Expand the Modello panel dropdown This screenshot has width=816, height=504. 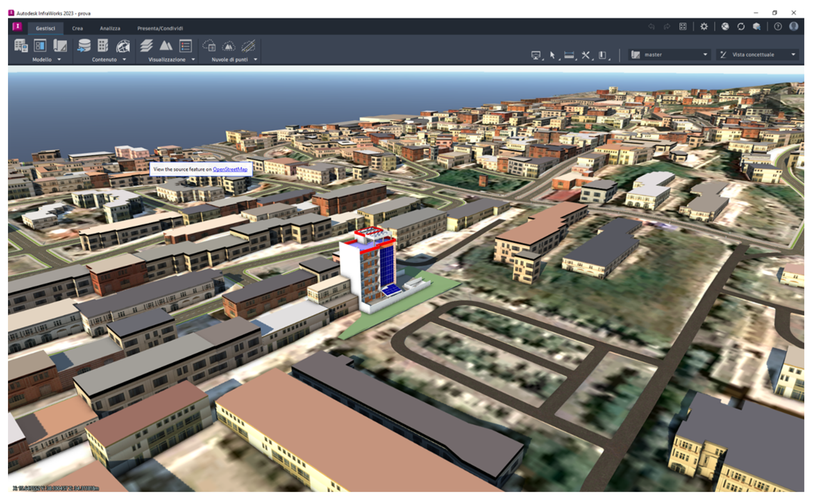59,60
